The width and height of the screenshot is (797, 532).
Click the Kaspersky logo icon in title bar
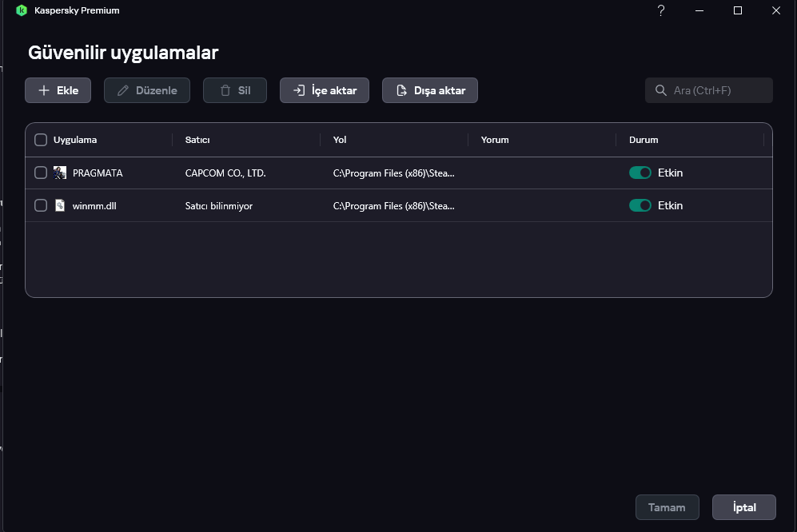[x=22, y=10]
